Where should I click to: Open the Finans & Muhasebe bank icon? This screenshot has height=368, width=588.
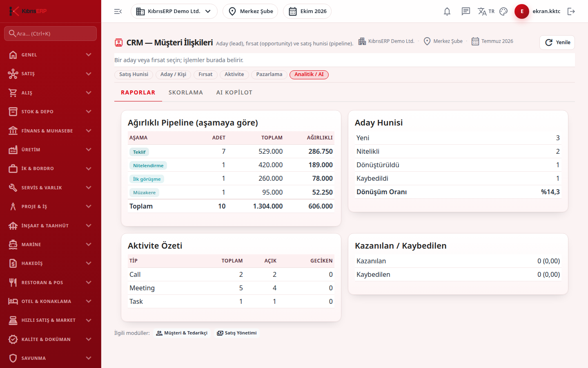(x=13, y=131)
